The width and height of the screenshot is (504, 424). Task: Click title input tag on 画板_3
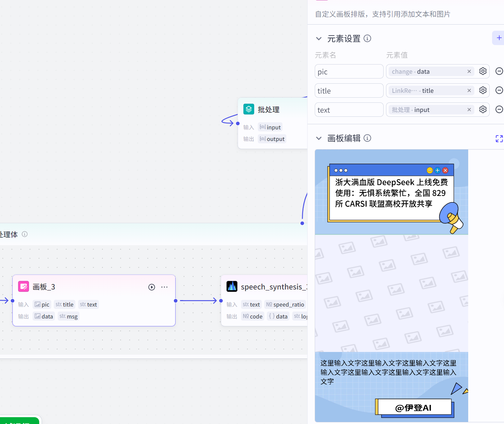[64, 305]
